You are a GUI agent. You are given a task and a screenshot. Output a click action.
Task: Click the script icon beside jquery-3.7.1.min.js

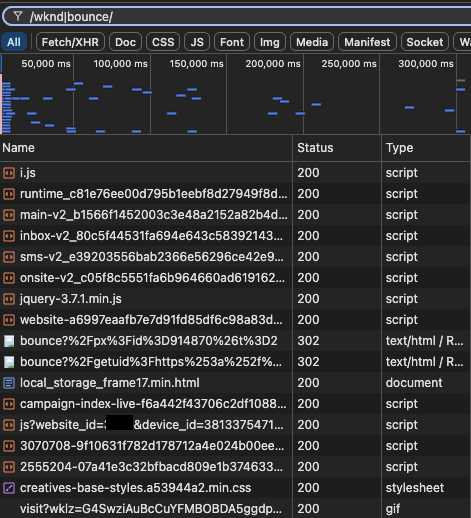pyautogui.click(x=9, y=299)
